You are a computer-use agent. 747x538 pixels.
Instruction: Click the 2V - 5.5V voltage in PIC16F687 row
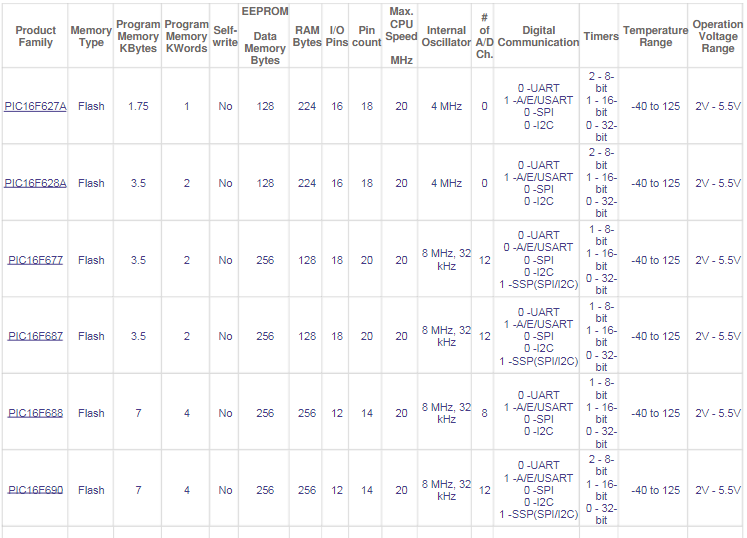717,336
